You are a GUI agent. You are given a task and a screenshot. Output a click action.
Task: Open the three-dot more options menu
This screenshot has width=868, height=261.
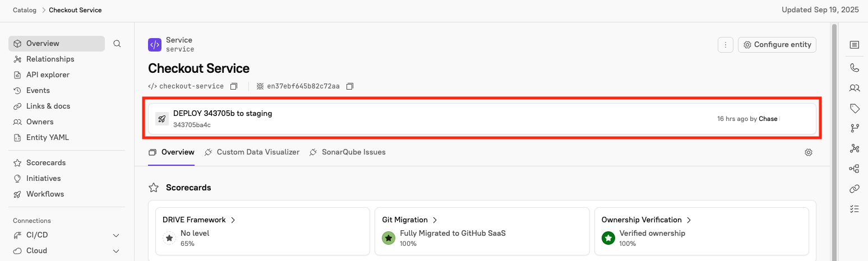pyautogui.click(x=726, y=45)
